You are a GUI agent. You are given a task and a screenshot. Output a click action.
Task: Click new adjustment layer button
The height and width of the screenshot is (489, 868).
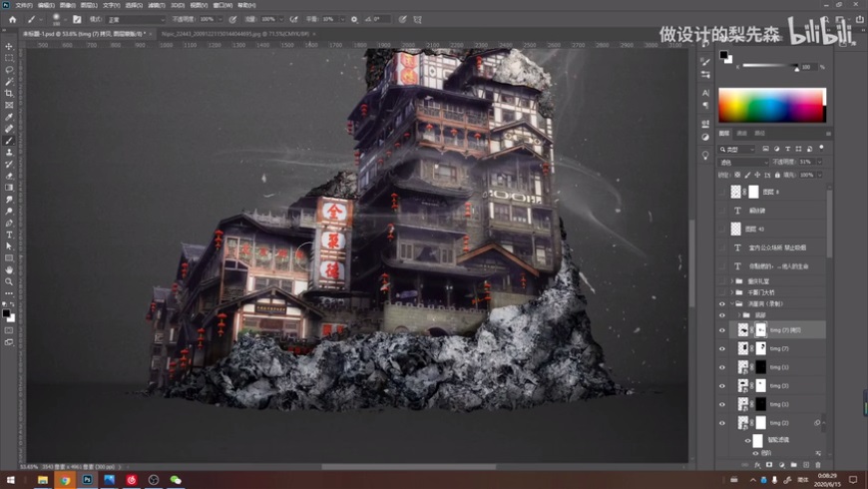781,465
